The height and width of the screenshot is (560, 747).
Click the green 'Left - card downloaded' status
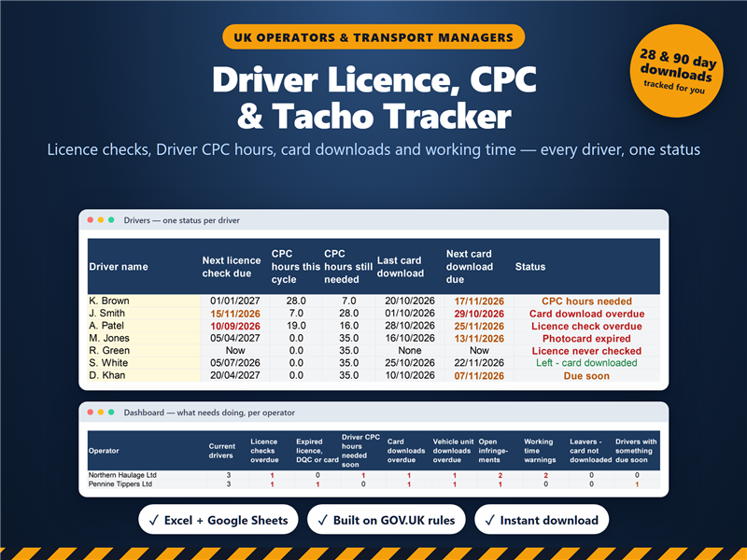(x=587, y=363)
